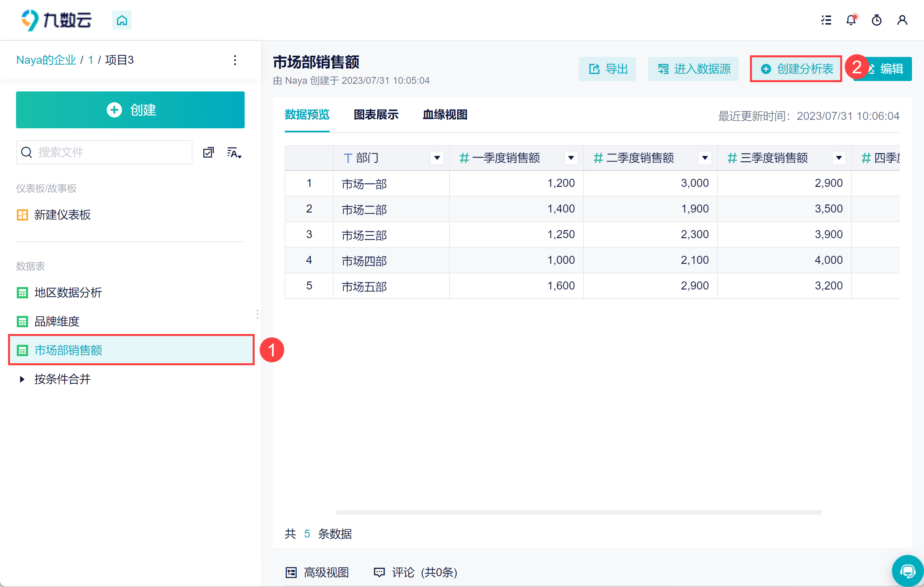
Task: Select the 品牌维度 table
Action: point(130,322)
